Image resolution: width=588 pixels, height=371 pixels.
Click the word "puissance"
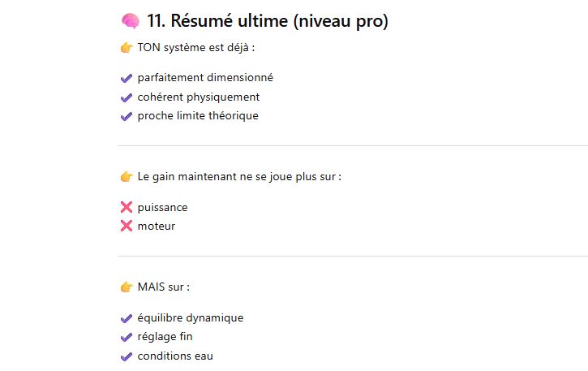162,208
